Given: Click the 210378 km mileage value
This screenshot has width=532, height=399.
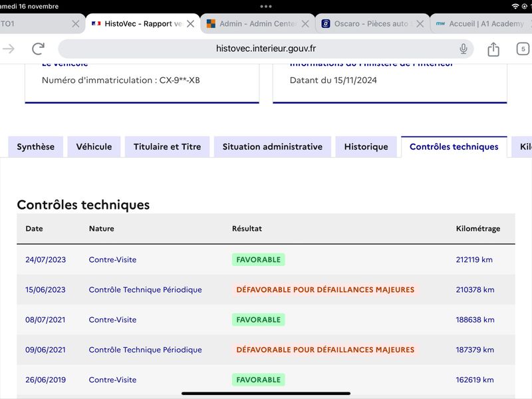Looking at the screenshot, I should point(475,290).
